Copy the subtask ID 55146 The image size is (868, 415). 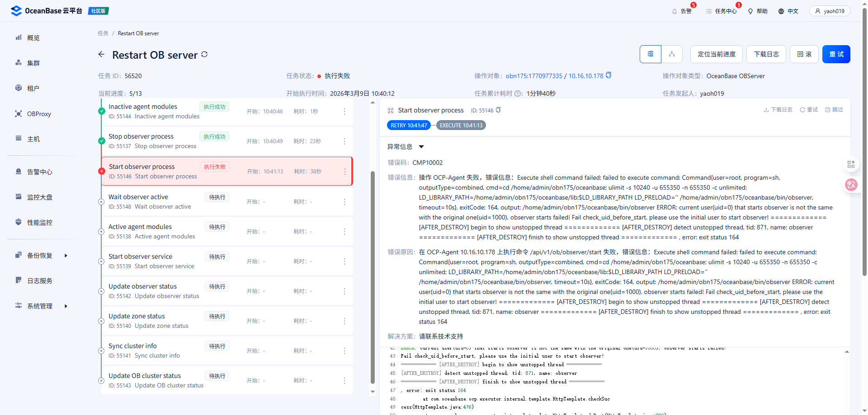click(498, 110)
